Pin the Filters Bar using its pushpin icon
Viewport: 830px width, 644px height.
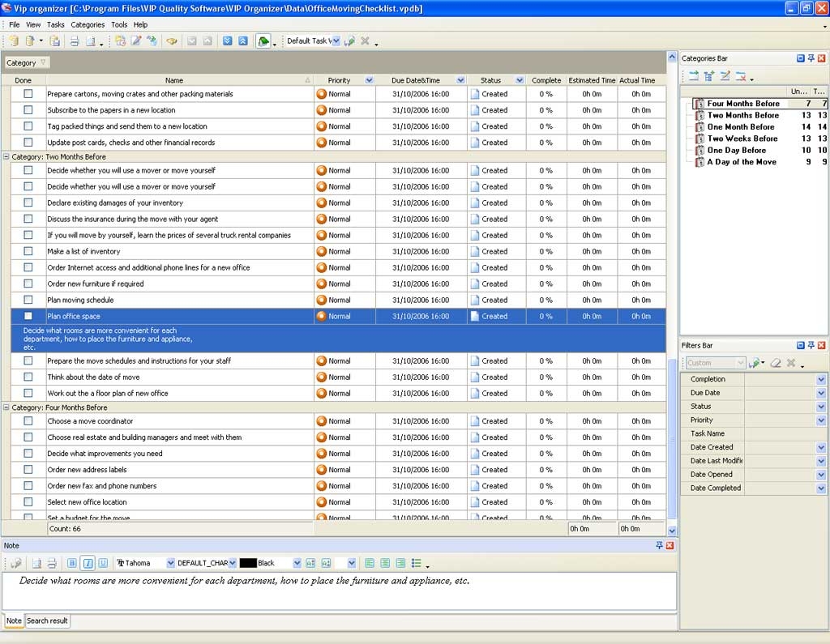(x=811, y=345)
